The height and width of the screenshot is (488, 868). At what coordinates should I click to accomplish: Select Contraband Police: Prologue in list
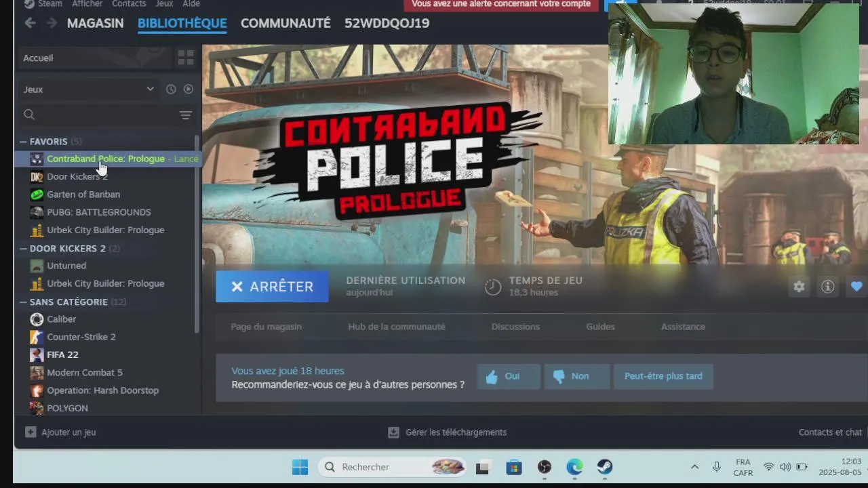tap(106, 159)
